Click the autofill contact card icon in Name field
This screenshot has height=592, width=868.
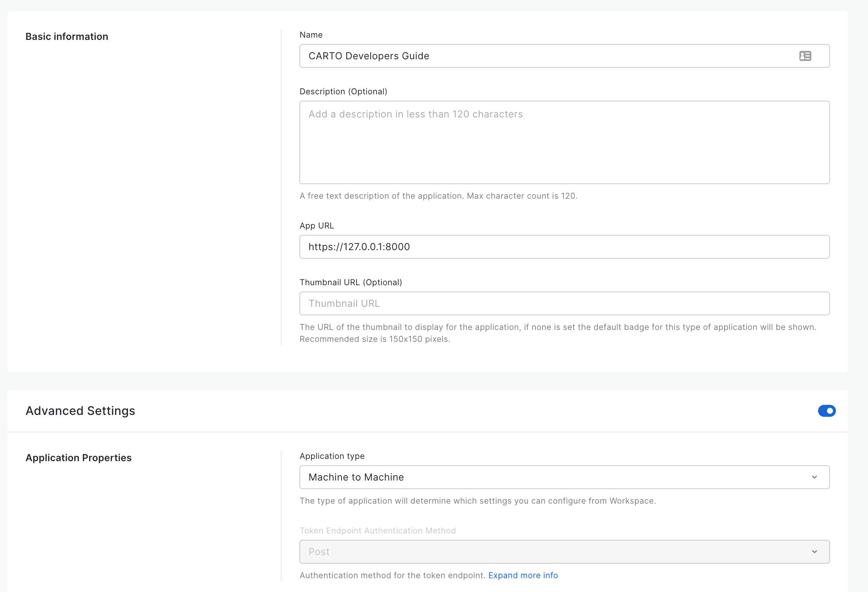point(805,56)
